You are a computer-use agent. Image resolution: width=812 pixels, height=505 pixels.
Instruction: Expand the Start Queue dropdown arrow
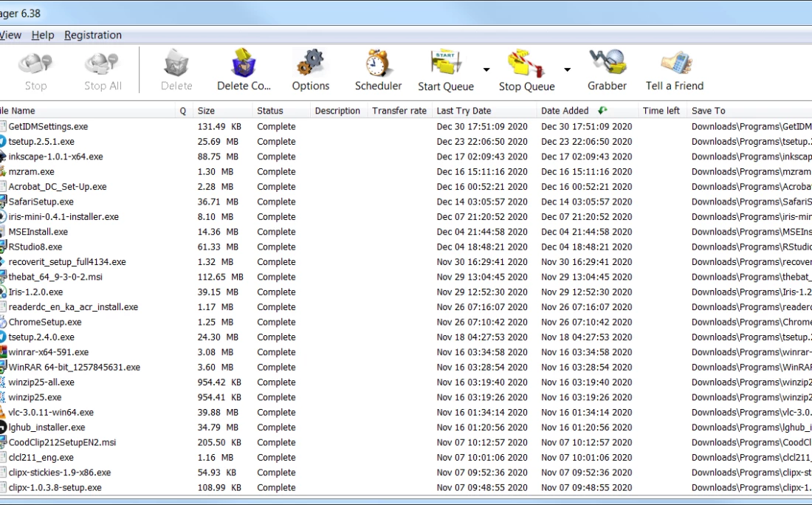pos(486,70)
